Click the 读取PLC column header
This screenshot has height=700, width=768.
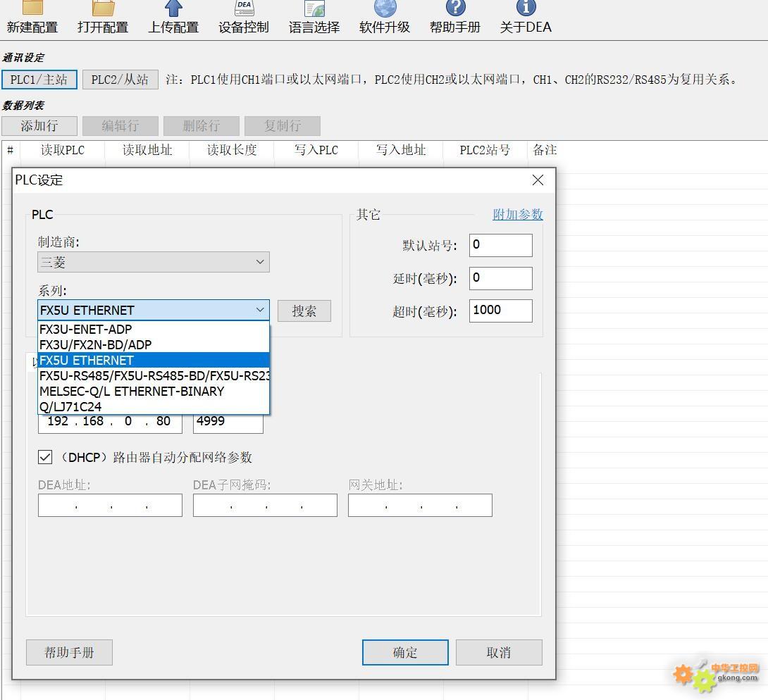click(63, 150)
